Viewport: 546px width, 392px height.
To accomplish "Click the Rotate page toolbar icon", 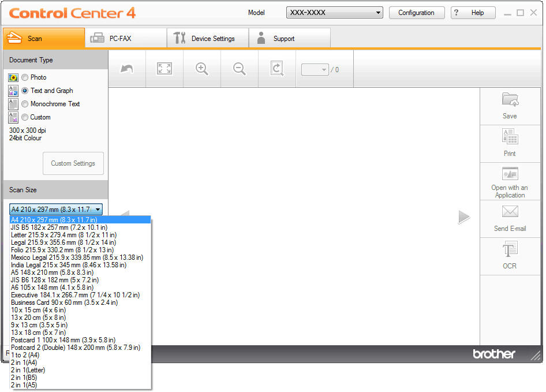I will pyautogui.click(x=277, y=69).
